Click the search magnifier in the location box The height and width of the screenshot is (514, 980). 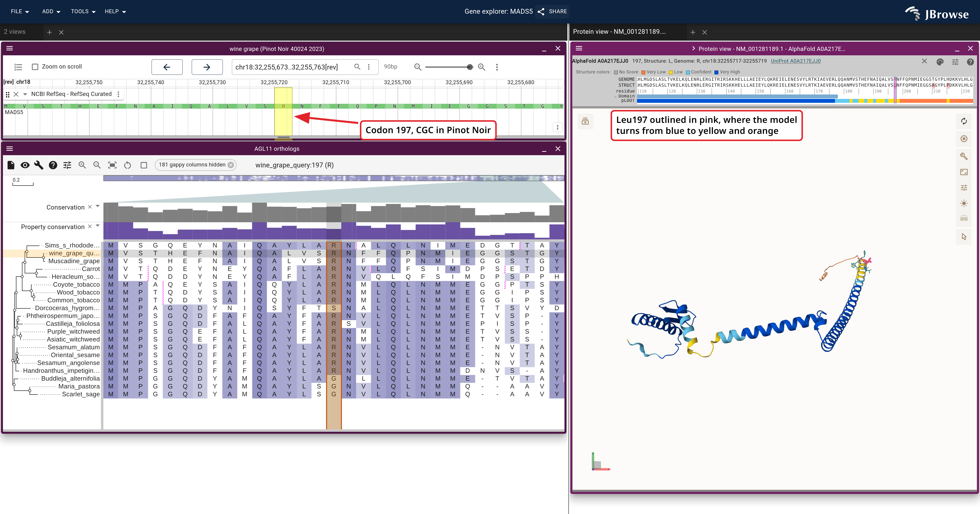357,67
